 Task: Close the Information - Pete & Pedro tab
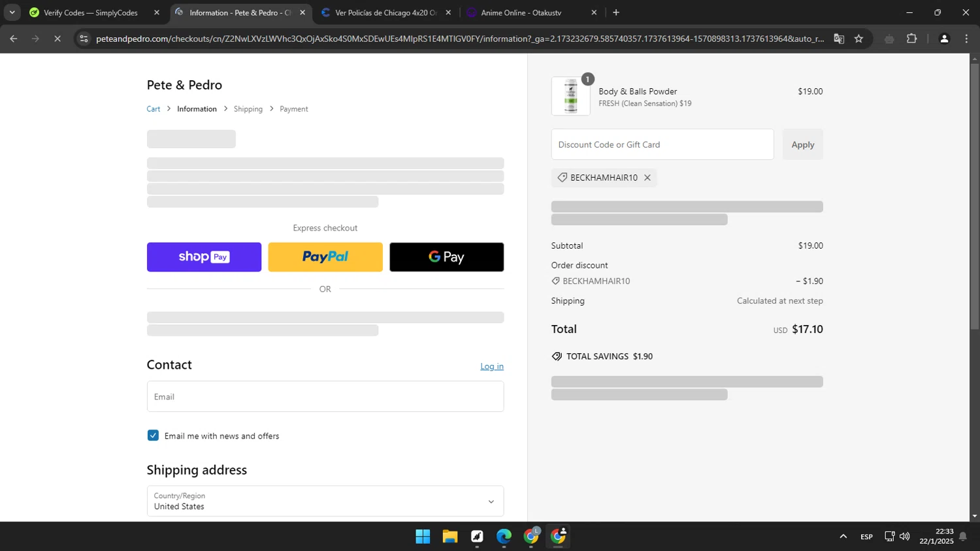pos(302,12)
